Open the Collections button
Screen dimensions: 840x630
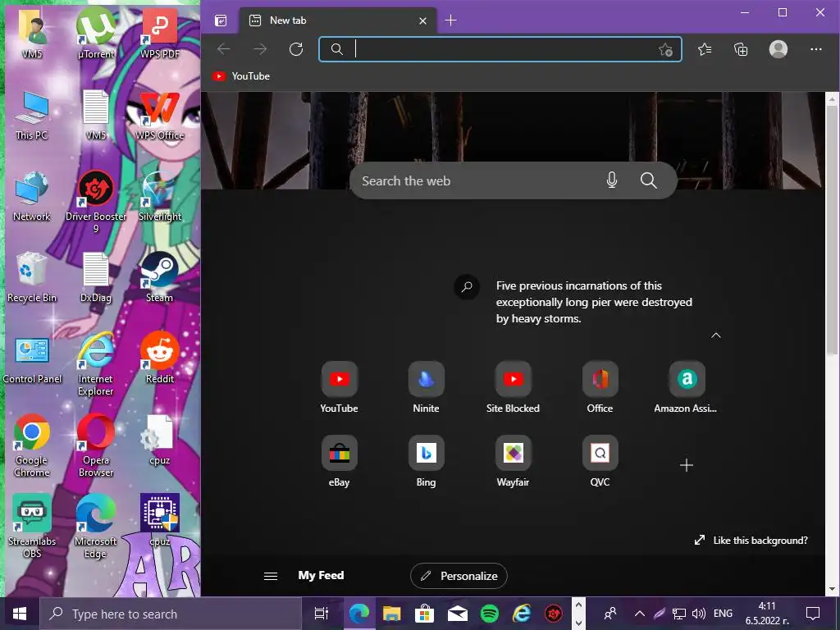coord(741,50)
